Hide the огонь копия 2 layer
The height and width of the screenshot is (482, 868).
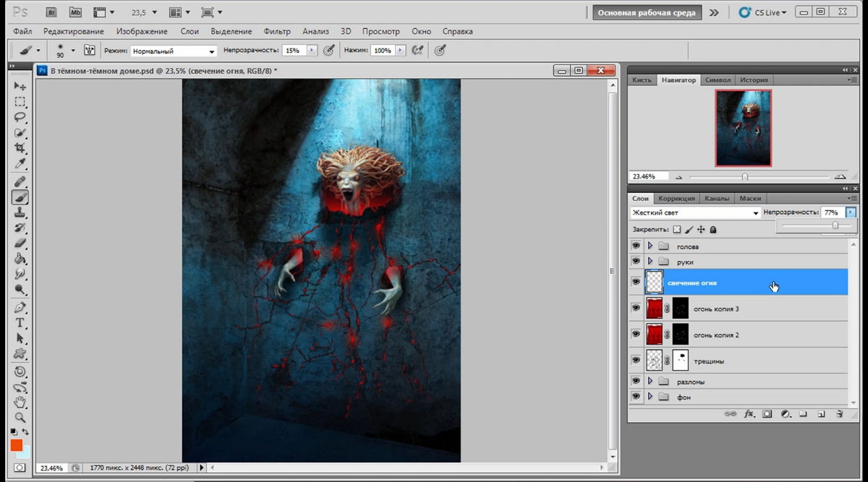[636, 335]
